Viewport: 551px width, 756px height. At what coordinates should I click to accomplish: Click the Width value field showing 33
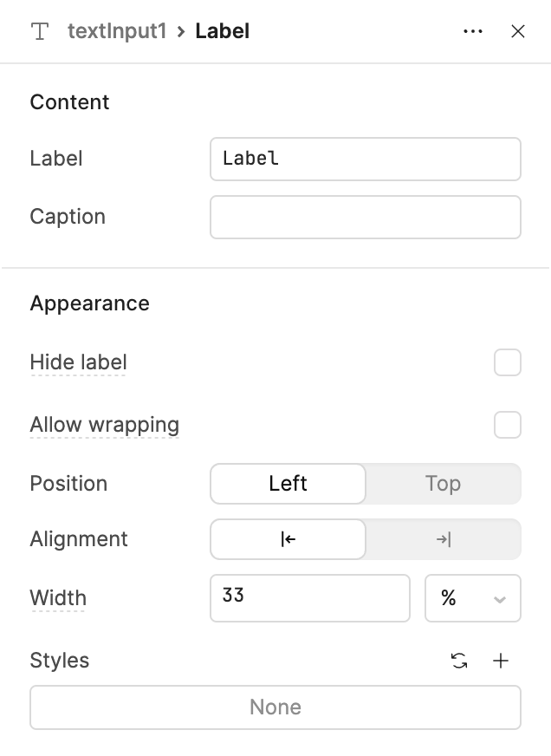pos(310,598)
